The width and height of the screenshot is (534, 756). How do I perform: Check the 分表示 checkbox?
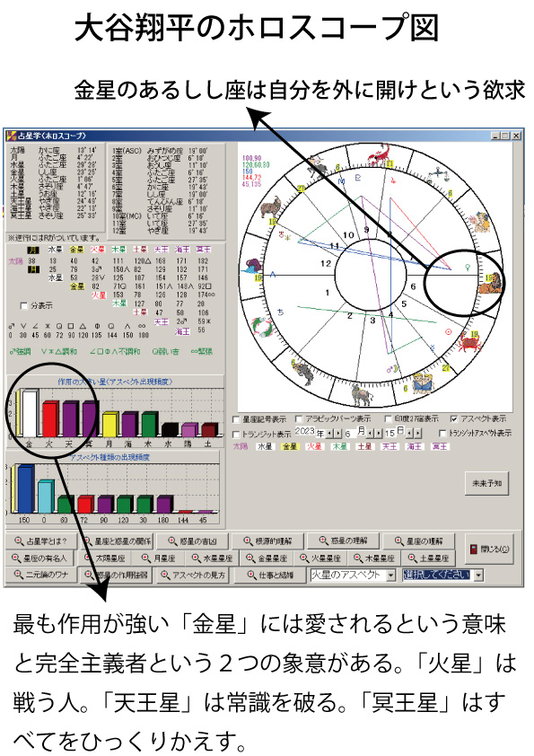coord(24,305)
